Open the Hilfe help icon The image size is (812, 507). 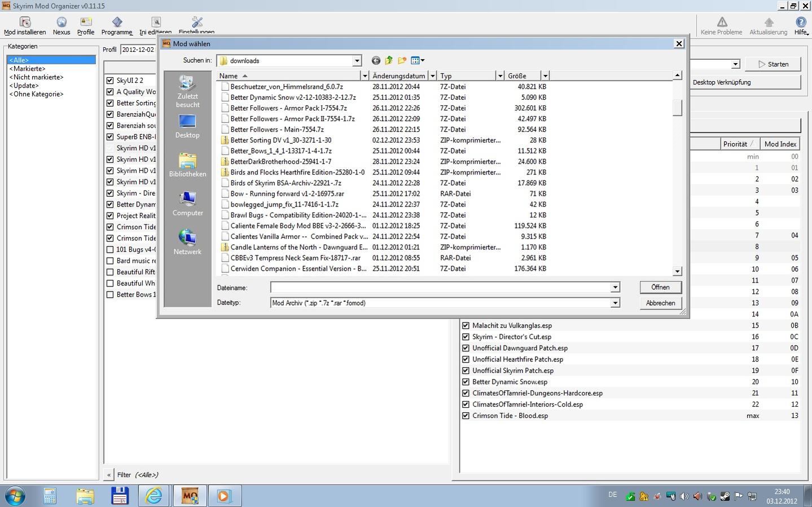pos(801,23)
